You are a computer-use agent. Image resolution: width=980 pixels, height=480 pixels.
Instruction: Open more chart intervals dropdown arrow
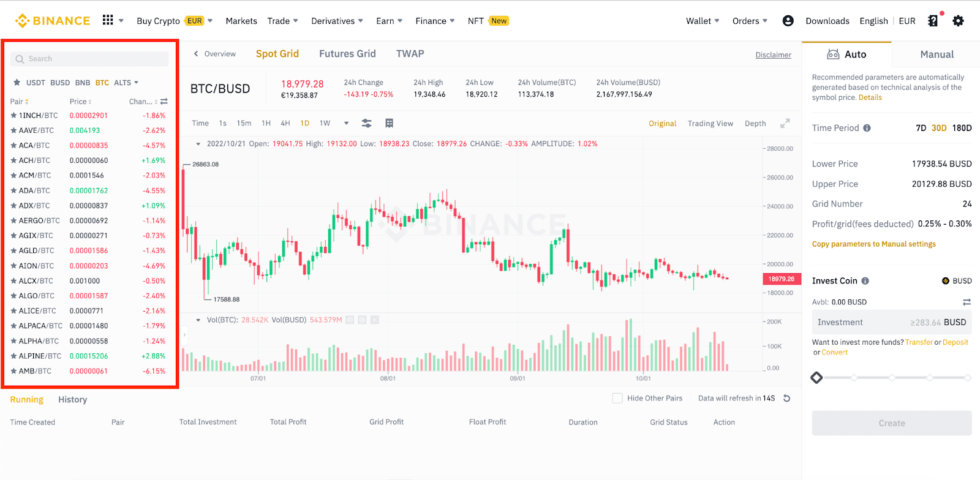[x=346, y=123]
